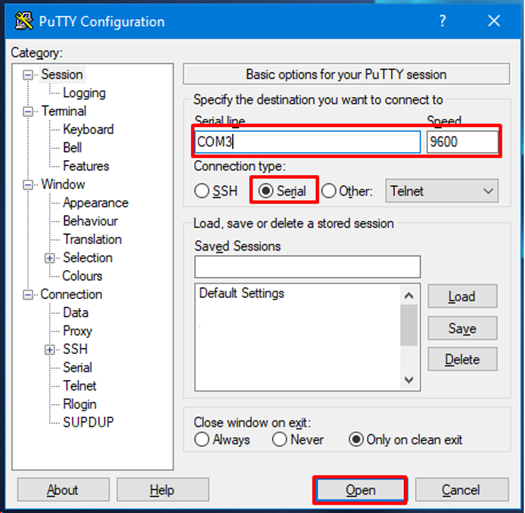Select the Serial connection type
525x513 pixels.
tap(283, 191)
